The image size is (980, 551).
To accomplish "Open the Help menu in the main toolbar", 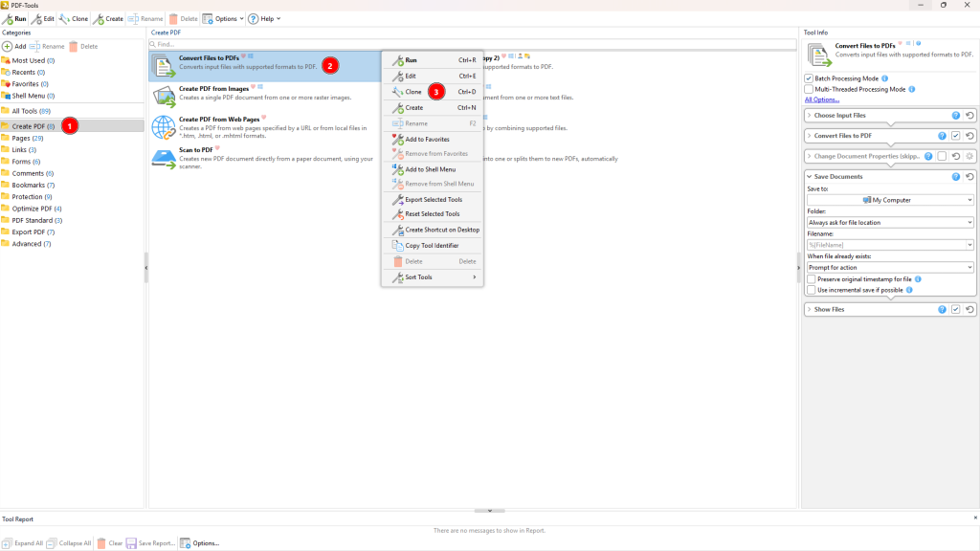I will pos(264,19).
